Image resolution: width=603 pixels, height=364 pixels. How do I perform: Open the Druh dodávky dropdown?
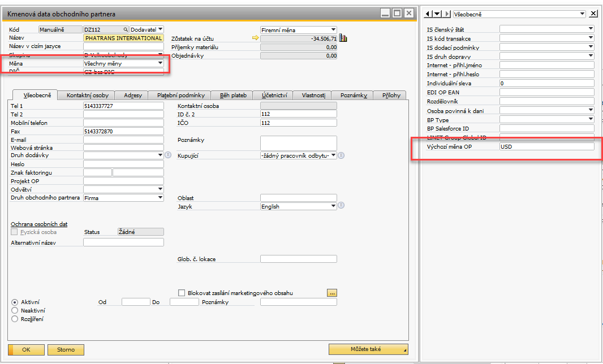[160, 155]
